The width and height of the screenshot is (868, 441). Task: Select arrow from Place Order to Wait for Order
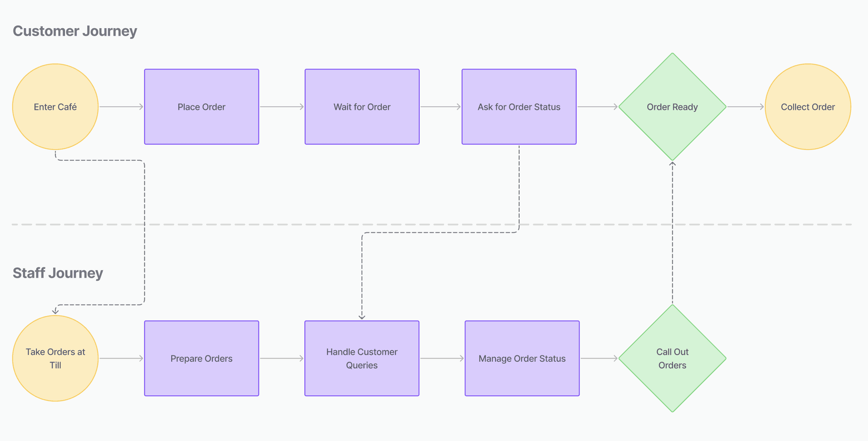coord(281,107)
